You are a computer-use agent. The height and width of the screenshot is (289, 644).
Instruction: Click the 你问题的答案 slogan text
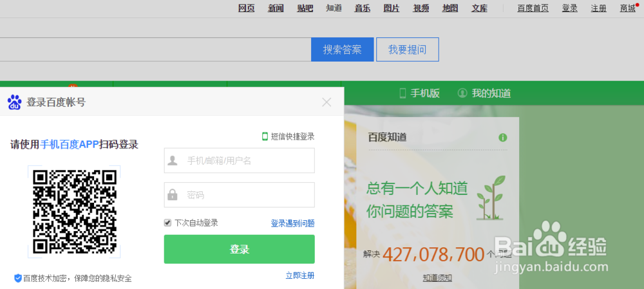[410, 212]
